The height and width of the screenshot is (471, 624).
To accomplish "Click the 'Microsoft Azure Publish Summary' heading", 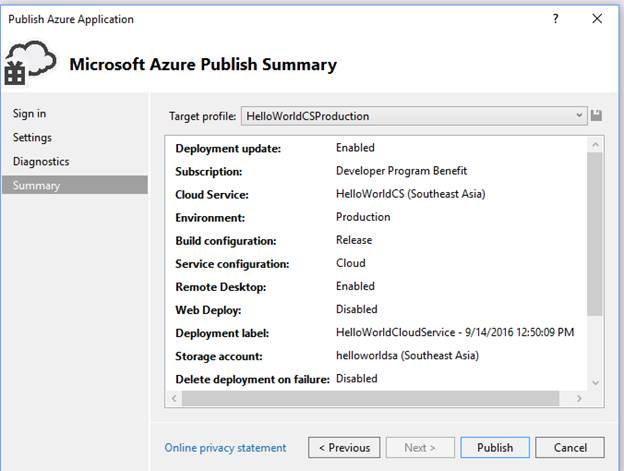I will click(203, 64).
